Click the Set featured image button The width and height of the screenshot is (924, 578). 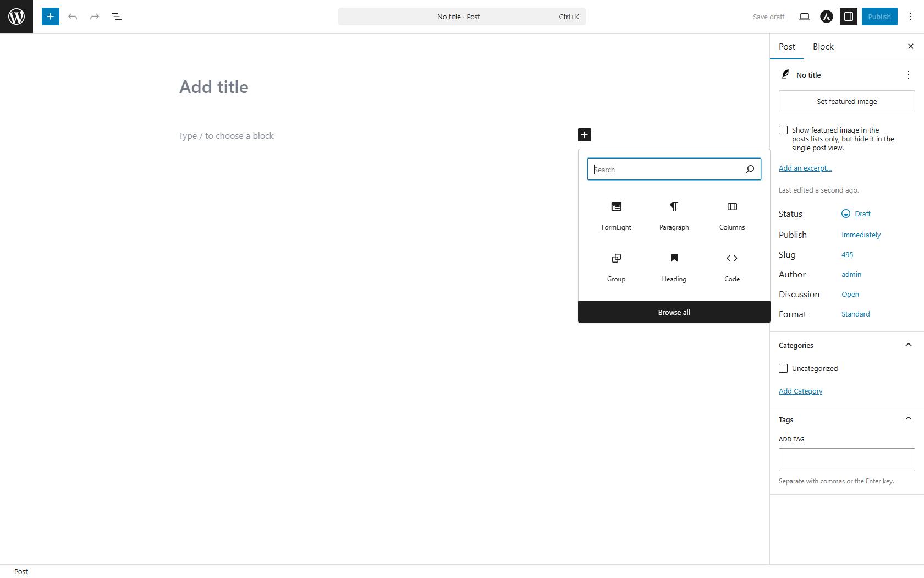(x=846, y=101)
